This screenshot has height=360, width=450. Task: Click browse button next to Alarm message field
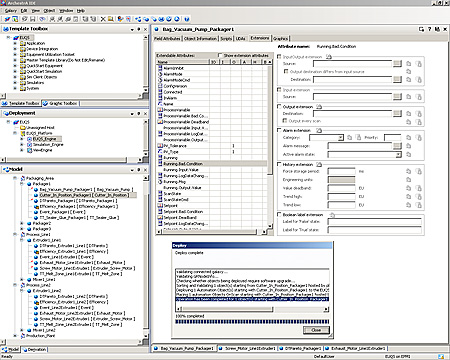pyautogui.click(x=397, y=146)
